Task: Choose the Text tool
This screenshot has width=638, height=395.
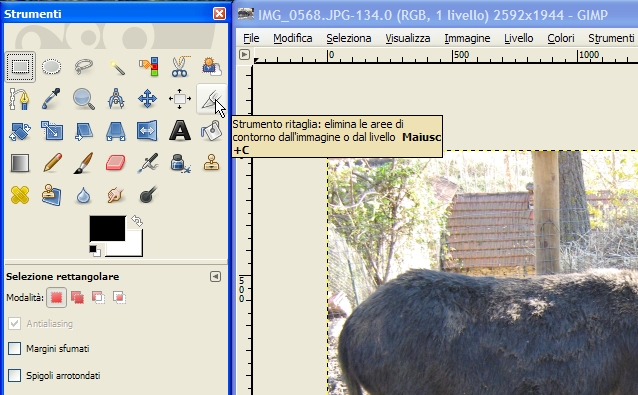Action: [180, 131]
